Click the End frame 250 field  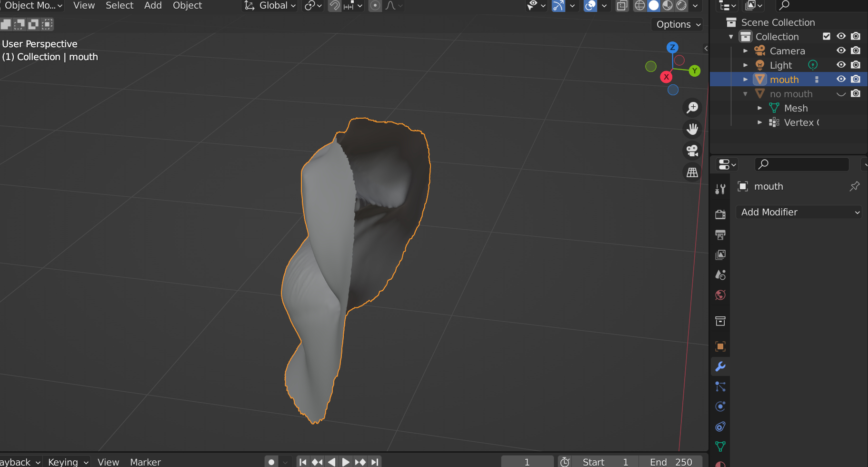[671, 462]
